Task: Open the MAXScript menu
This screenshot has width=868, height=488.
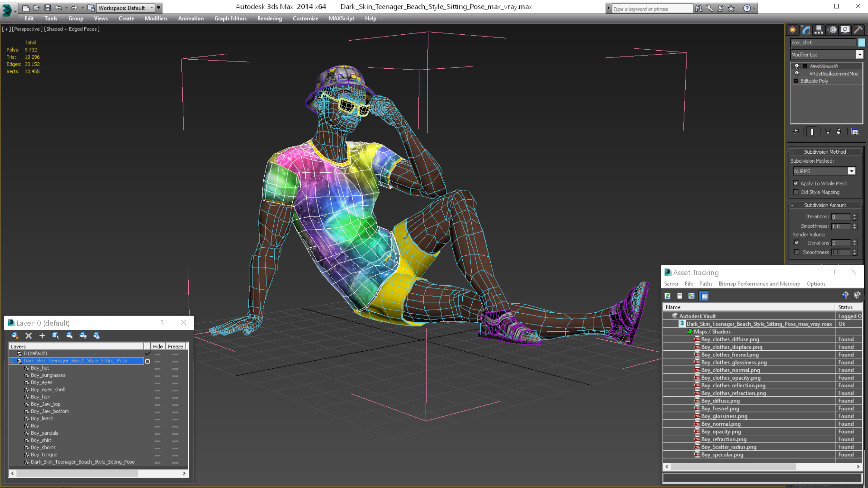Action: [x=341, y=18]
